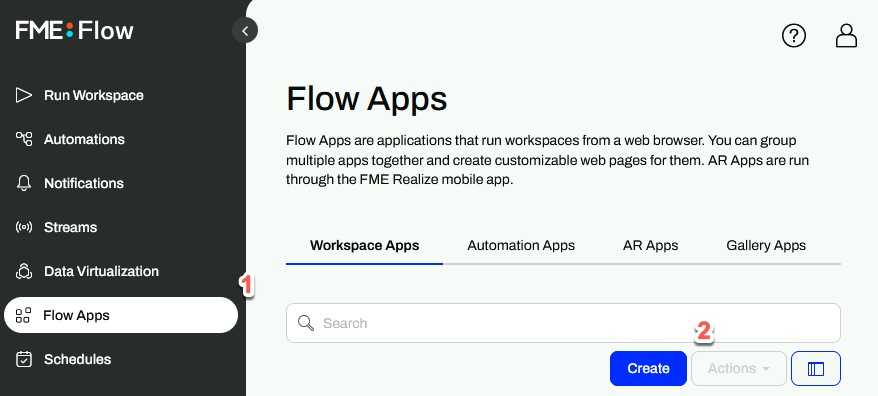The image size is (878, 396).
Task: Toggle the column layout view button
Action: pyautogui.click(x=816, y=369)
